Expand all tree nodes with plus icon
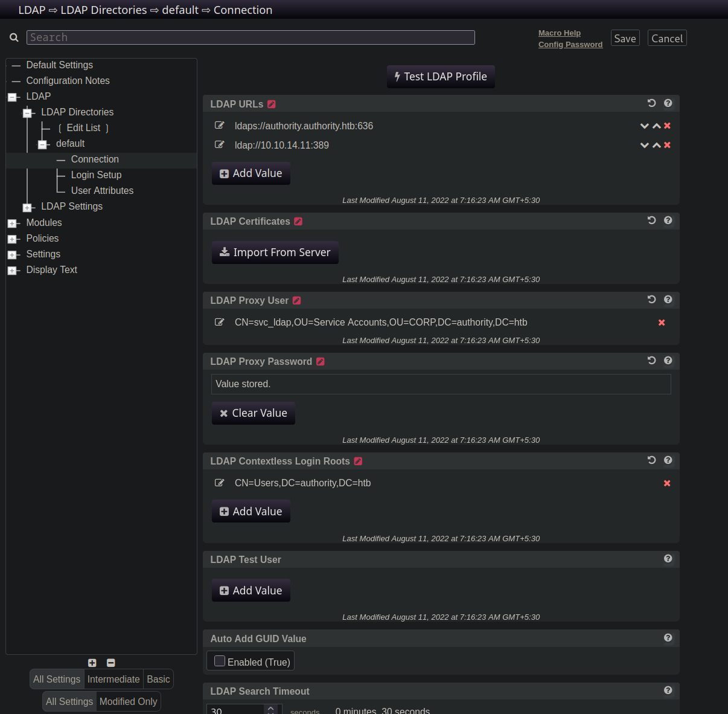728x714 pixels. (92, 663)
